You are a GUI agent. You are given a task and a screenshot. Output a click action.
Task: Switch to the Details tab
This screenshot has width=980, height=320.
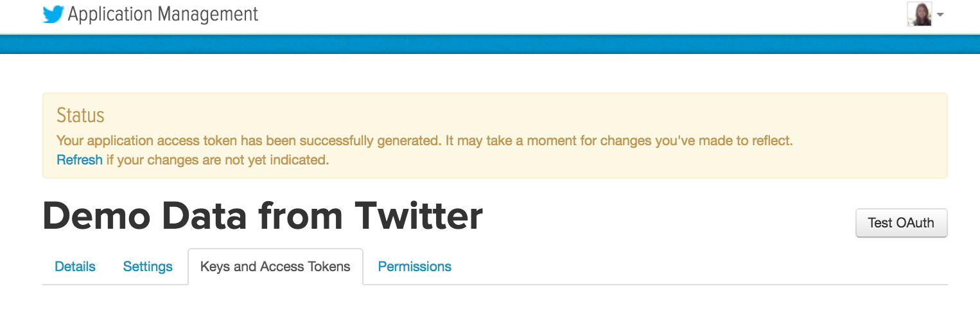tap(75, 267)
